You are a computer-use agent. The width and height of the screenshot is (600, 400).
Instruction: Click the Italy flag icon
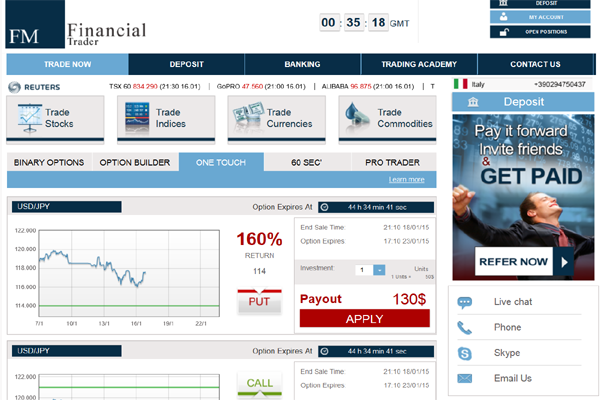[460, 84]
